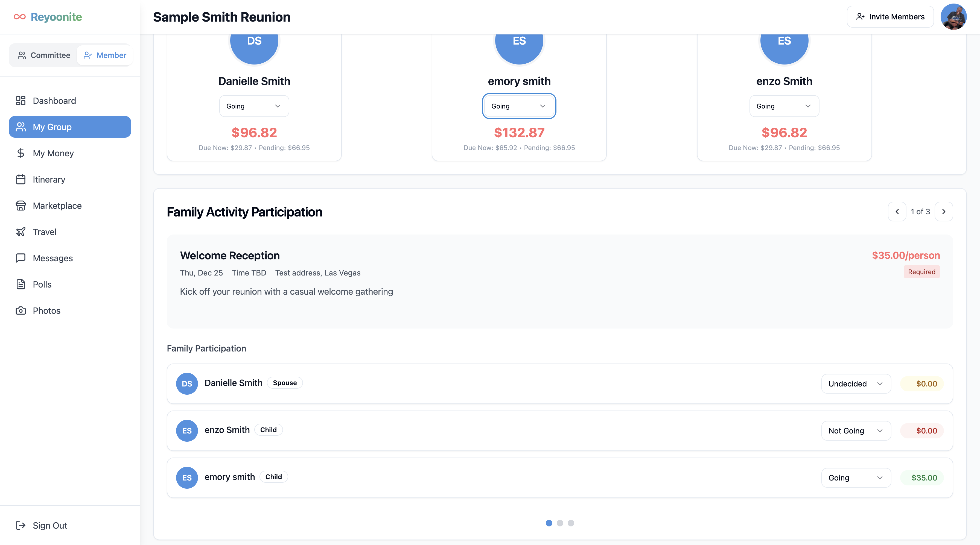Viewport: 980px width, 545px height.
Task: Click the Messages chat bubble icon
Action: [x=21, y=258]
